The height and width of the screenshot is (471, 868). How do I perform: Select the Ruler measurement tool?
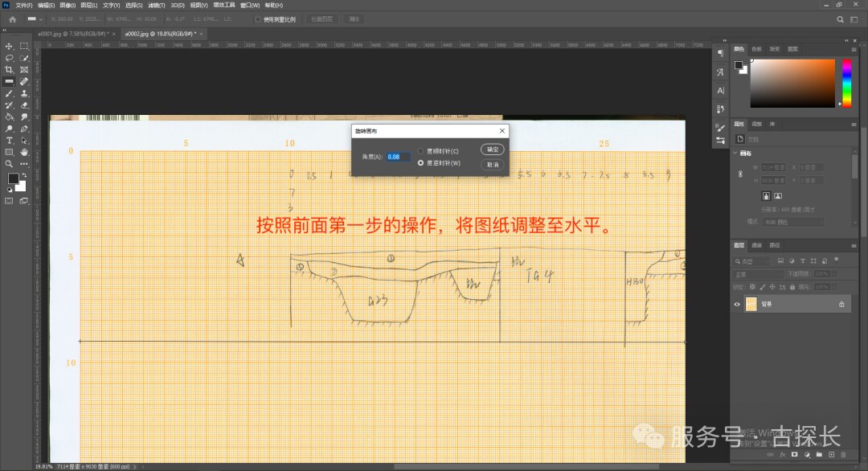[9, 81]
